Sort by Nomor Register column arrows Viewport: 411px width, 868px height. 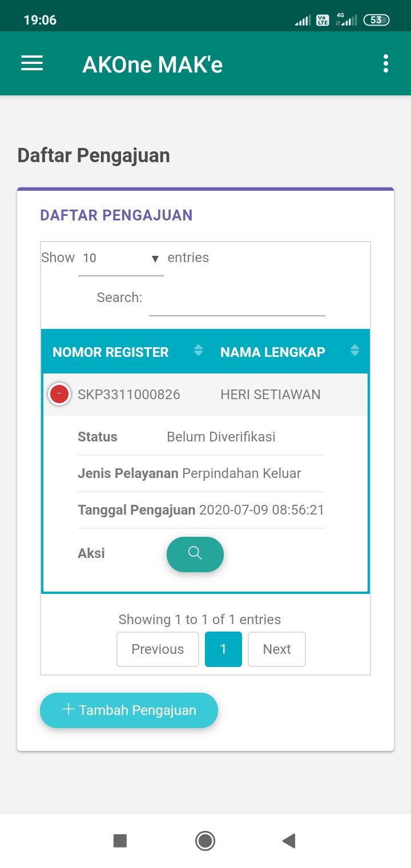198,351
